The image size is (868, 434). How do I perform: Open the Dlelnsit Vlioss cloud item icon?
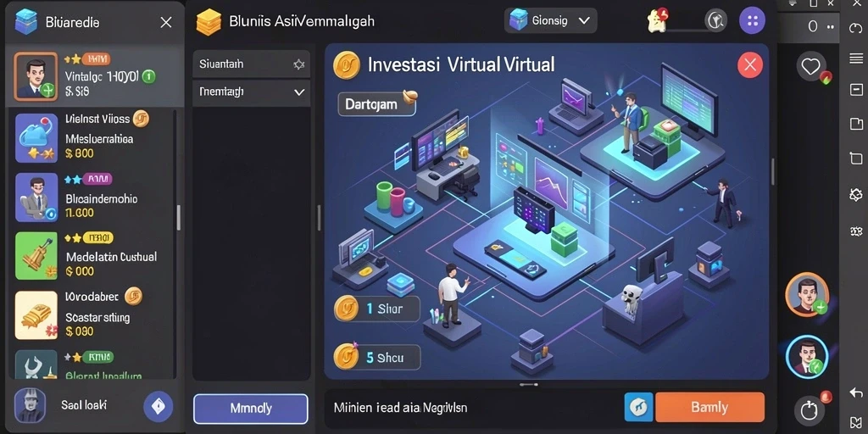(36, 138)
